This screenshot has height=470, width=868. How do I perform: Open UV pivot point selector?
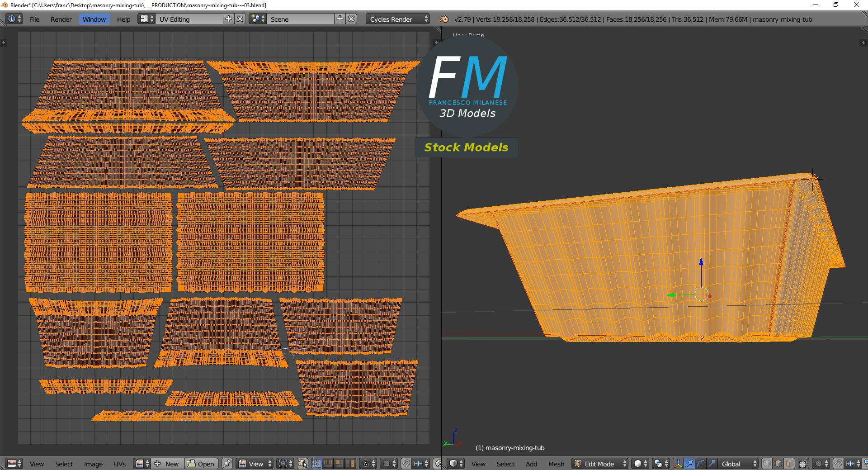pos(285,464)
